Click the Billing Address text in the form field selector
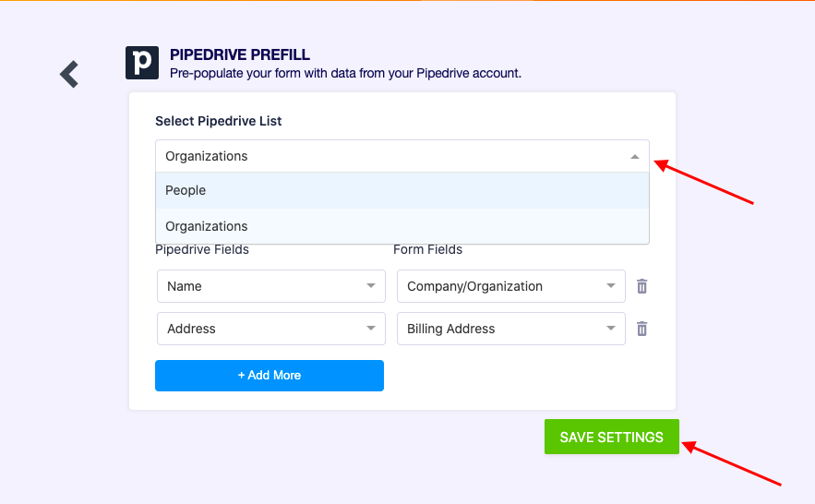Viewport: 815px width, 504px height. (450, 329)
